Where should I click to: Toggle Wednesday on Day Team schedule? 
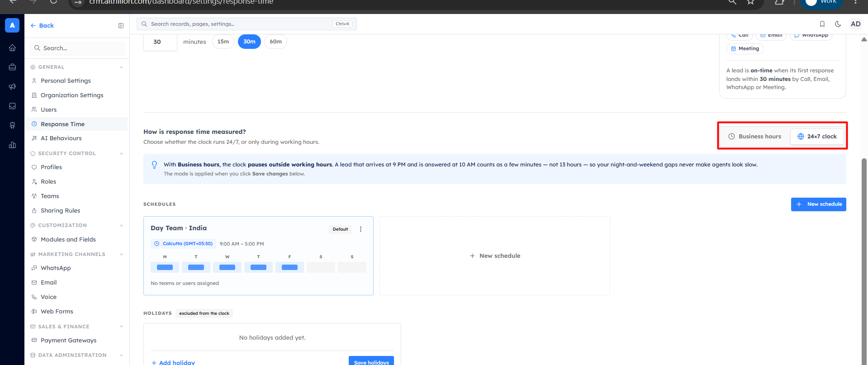227,267
